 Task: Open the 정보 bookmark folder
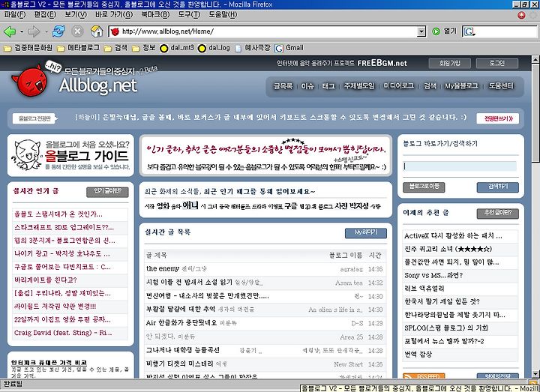pyautogui.click(x=144, y=48)
